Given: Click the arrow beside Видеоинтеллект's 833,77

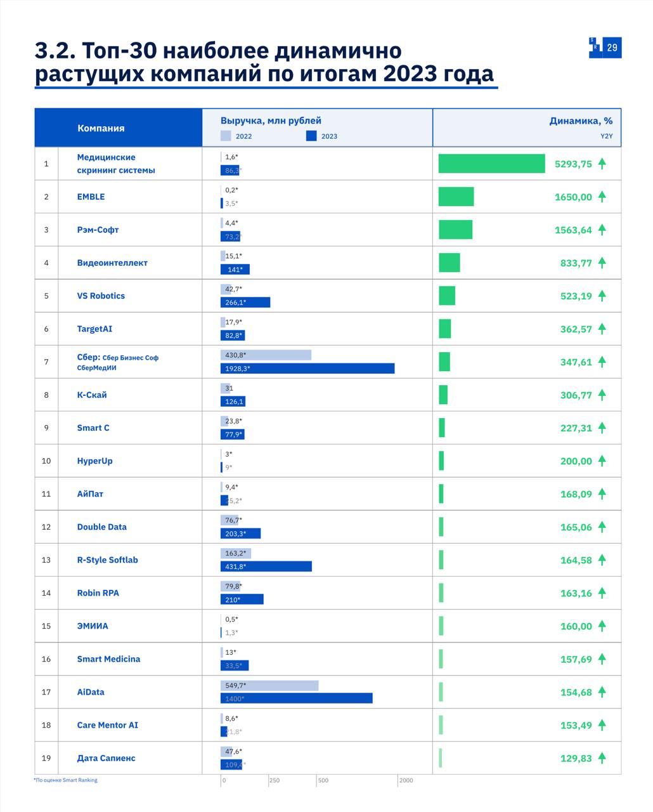Looking at the screenshot, I should tap(601, 262).
